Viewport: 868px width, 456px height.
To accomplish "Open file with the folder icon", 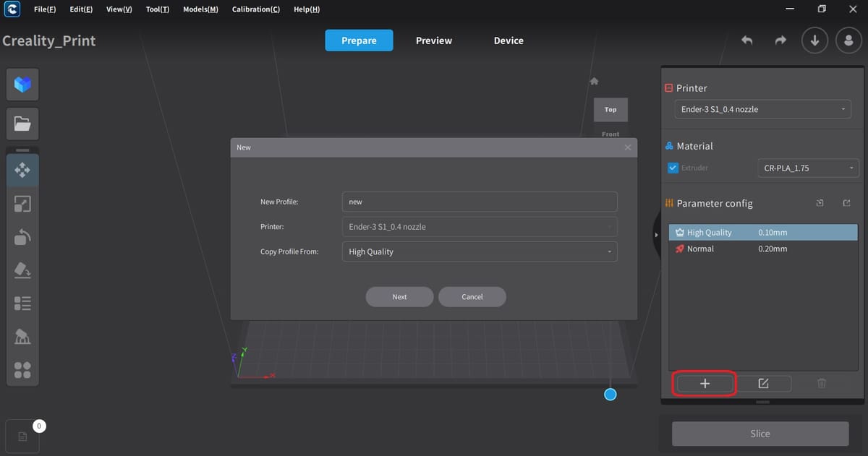I will coord(22,125).
